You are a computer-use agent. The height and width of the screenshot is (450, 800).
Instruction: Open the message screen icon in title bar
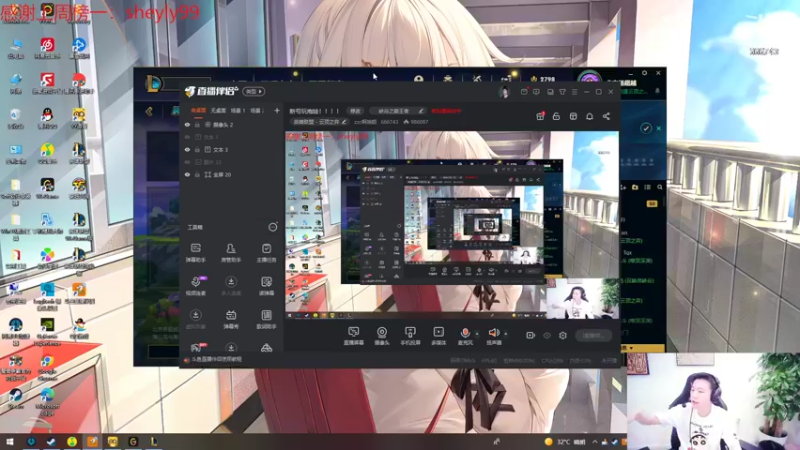tap(536, 92)
